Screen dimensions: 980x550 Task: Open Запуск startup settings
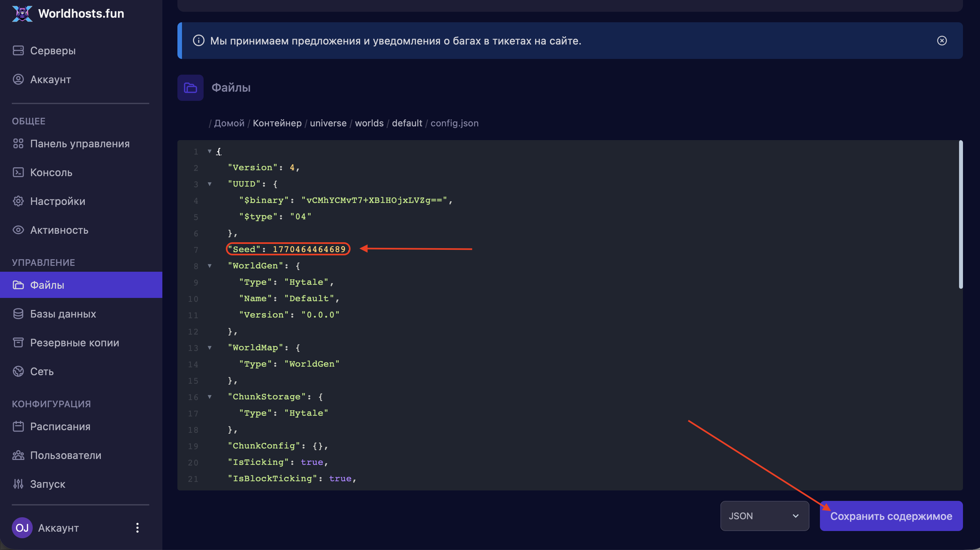pos(47,484)
